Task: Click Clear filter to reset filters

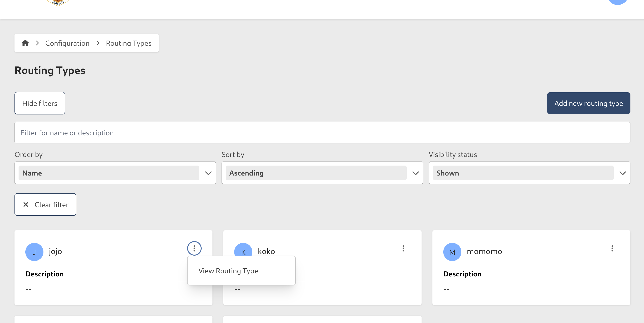Action: [45, 204]
